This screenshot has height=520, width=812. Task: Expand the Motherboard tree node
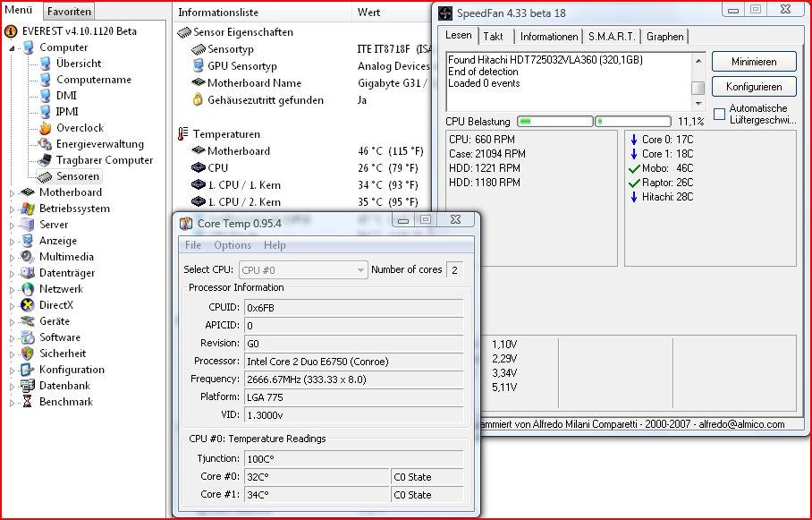tap(12, 193)
